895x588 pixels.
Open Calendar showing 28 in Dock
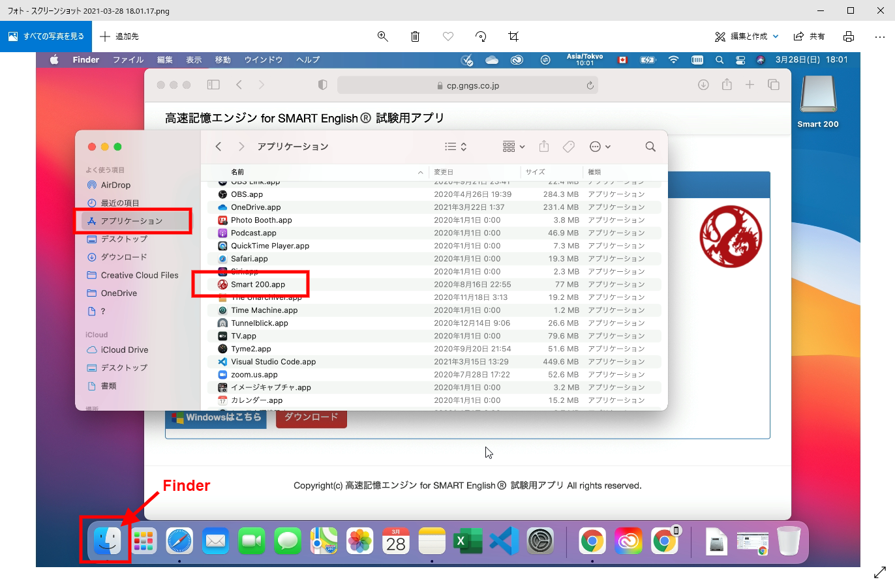396,540
